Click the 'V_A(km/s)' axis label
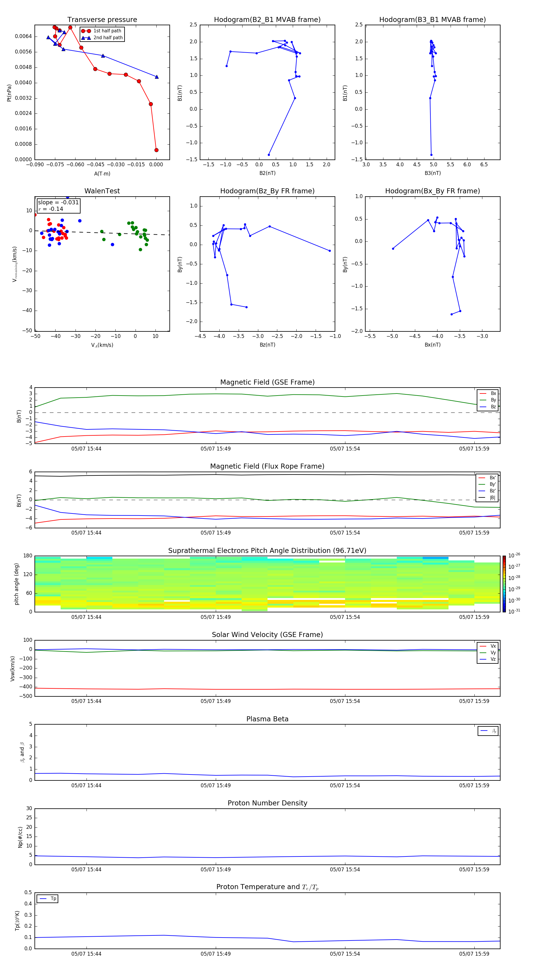Viewport: 535px width, 980px height. click(x=102, y=345)
